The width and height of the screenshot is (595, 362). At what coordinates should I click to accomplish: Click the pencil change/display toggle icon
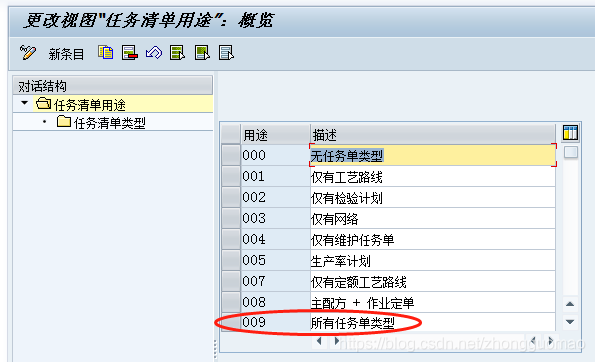pyautogui.click(x=28, y=52)
